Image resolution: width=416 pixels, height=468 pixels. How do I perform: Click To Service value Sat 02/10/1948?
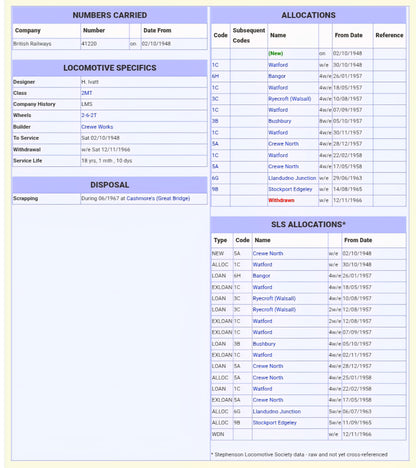[x=100, y=138]
